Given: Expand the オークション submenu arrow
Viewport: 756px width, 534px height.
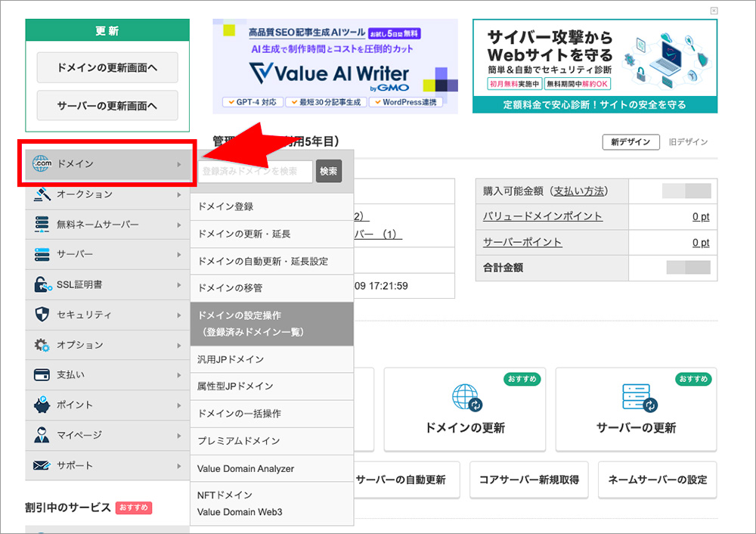Looking at the screenshot, I should pos(179,195).
